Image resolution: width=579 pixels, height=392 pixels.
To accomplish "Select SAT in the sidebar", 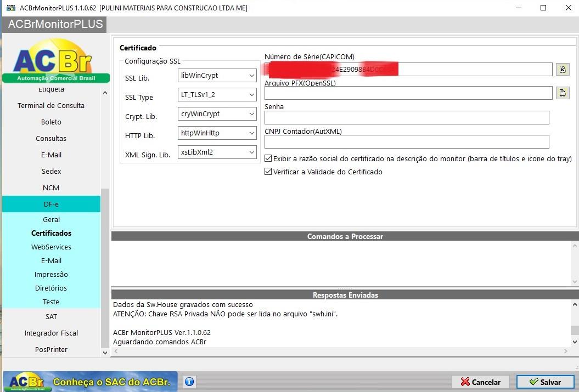I will click(51, 316).
